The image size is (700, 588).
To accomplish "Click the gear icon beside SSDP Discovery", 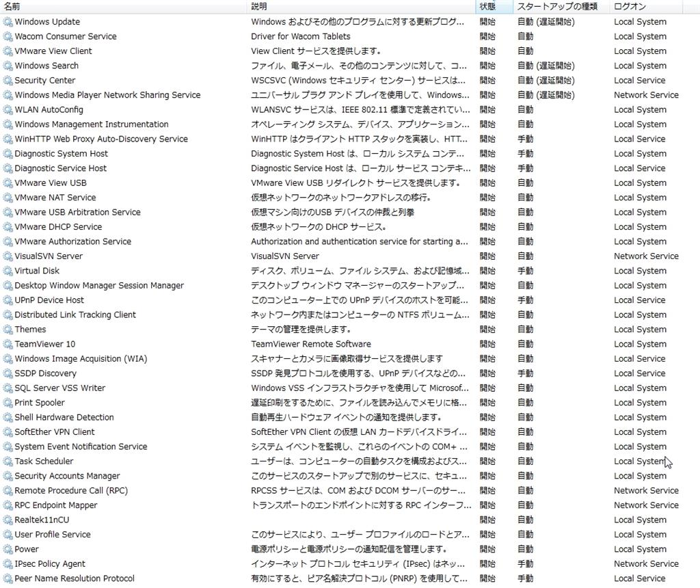I will pyautogui.click(x=8, y=374).
